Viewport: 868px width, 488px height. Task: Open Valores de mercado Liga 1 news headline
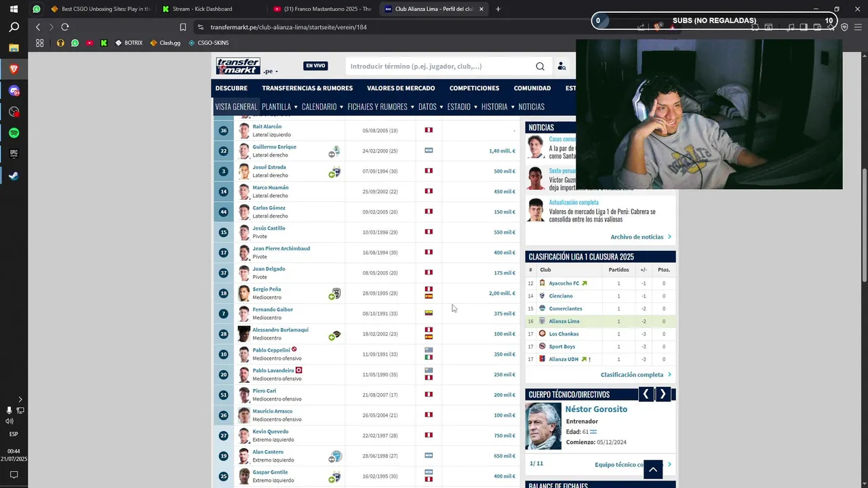(x=602, y=216)
